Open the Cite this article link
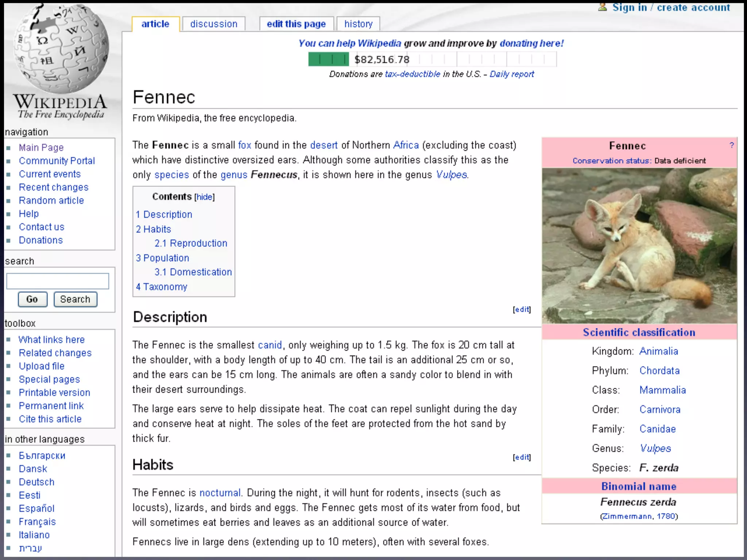The image size is (747, 560). 50,419
